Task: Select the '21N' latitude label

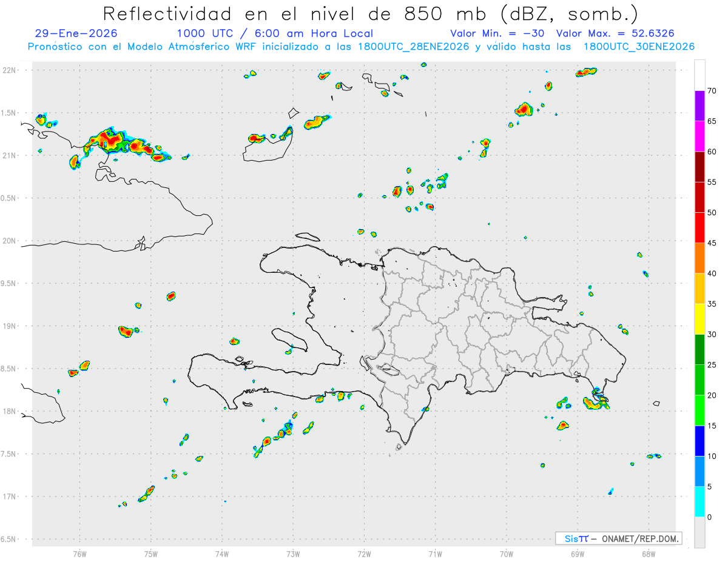Action: coord(10,155)
